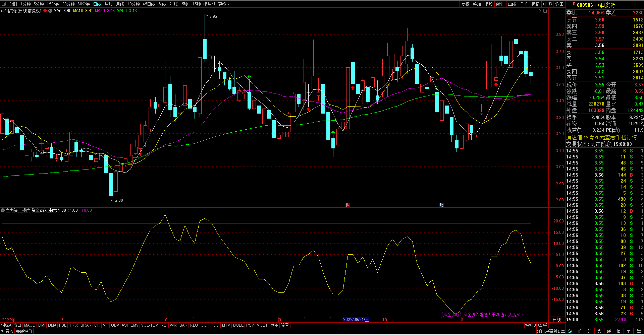Viewport: 644px width, 335px height.
Task: Open 关联报价 panel
Action: coord(24,331)
